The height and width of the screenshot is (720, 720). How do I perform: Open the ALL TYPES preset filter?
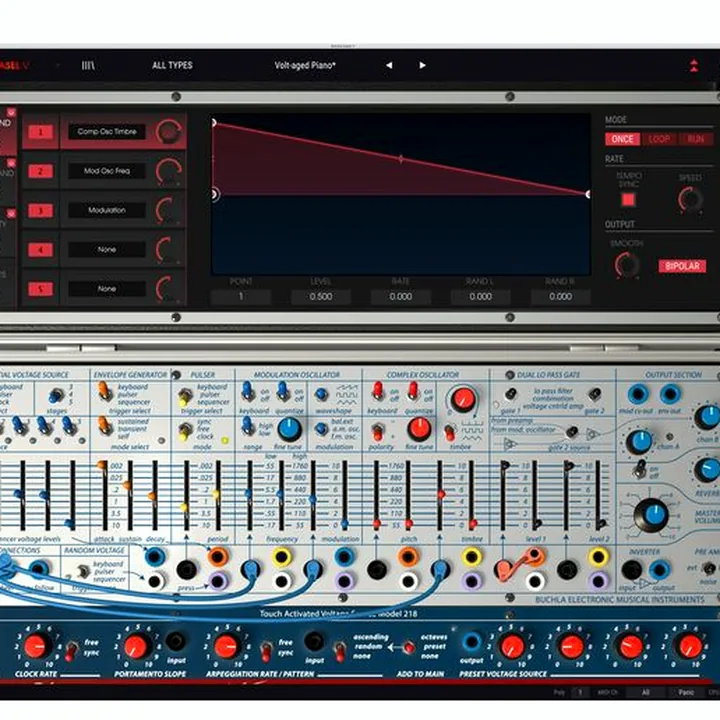click(x=172, y=65)
